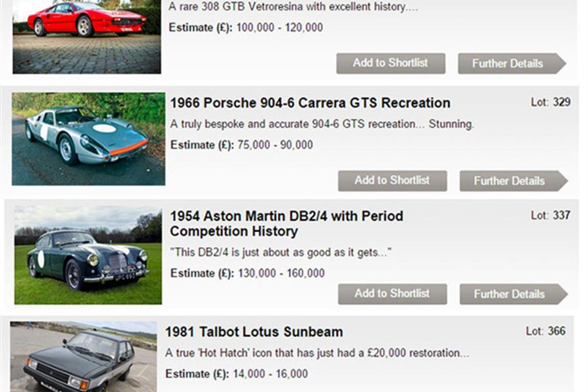Viewport: 588px width, 392px height.
Task: Open Further Details for the Ferrari 308 GTB
Action: tap(508, 63)
